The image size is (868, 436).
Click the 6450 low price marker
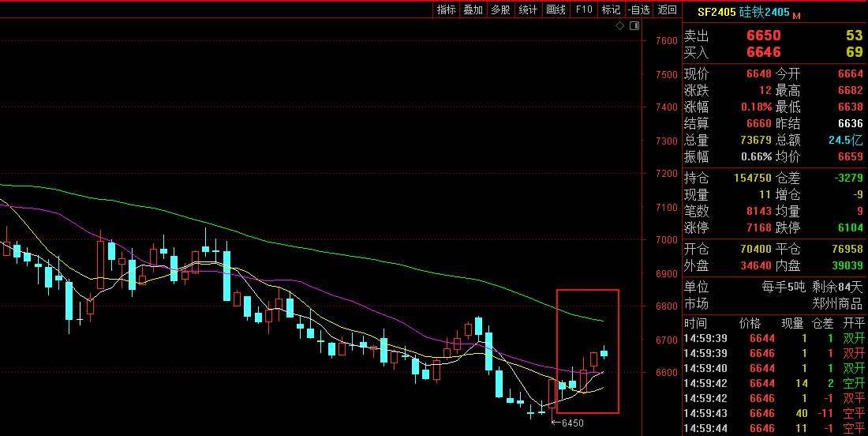click(572, 423)
